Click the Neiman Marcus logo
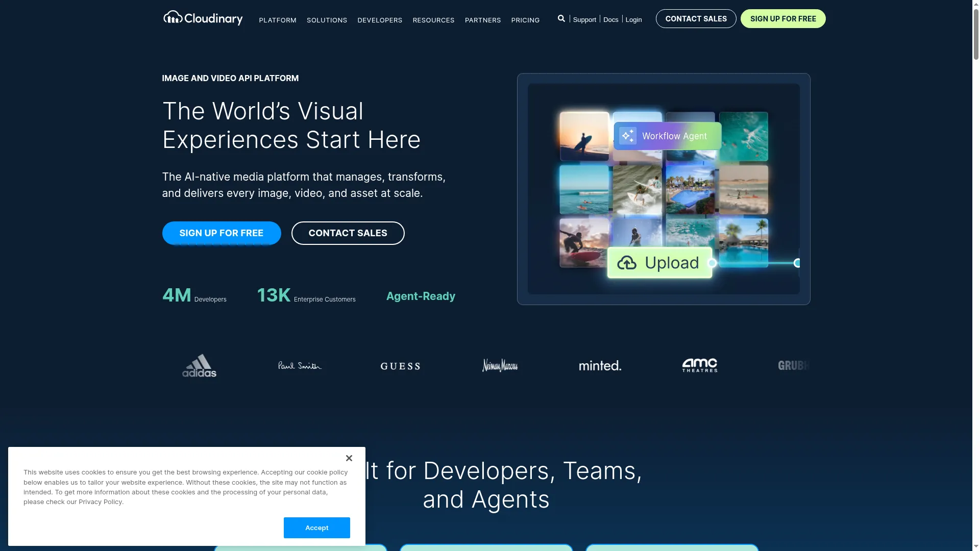980x551 pixels. 500,365
